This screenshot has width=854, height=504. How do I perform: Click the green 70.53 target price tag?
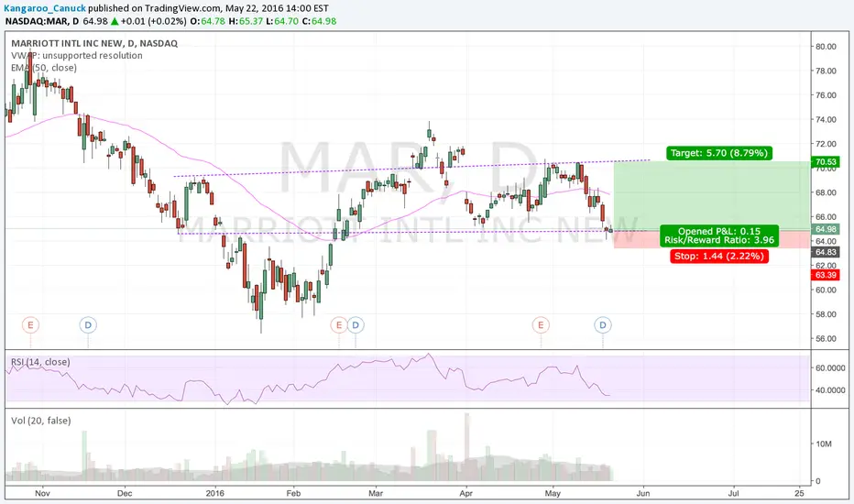(826, 162)
